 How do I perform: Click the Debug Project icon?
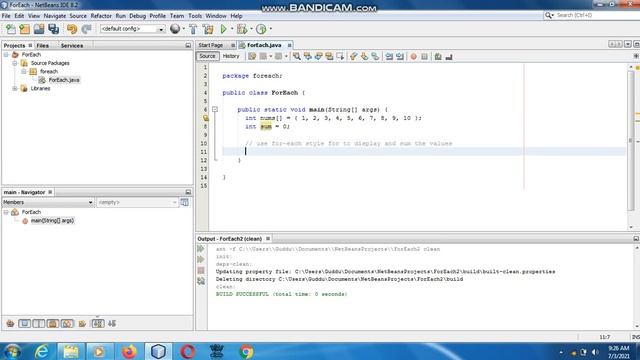[242, 29]
